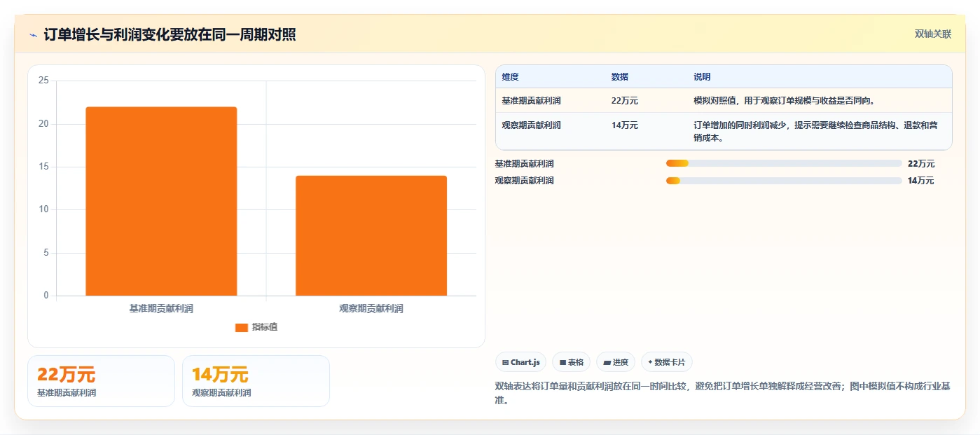Click the 14万元 data card
980x435 pixels.
click(x=256, y=381)
